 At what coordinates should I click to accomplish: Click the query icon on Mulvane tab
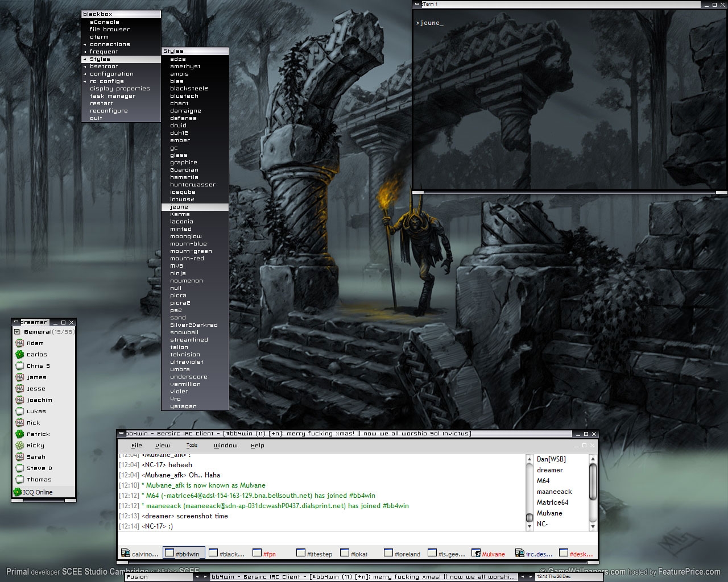pos(476,553)
